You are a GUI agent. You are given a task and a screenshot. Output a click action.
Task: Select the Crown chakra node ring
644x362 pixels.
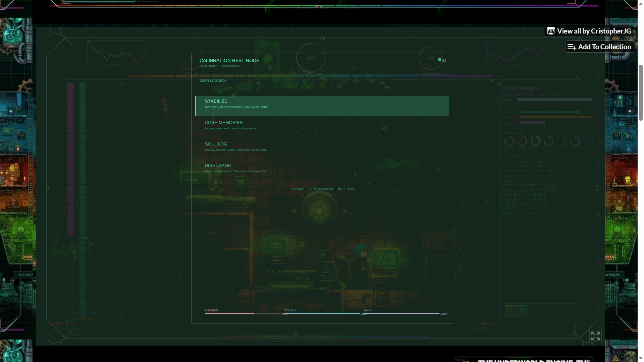[x=588, y=141]
